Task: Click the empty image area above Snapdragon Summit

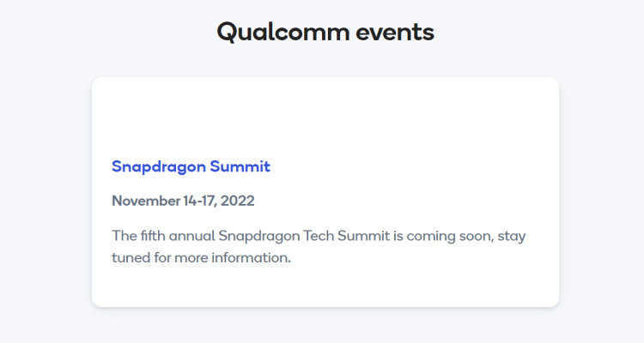Action: click(325, 117)
